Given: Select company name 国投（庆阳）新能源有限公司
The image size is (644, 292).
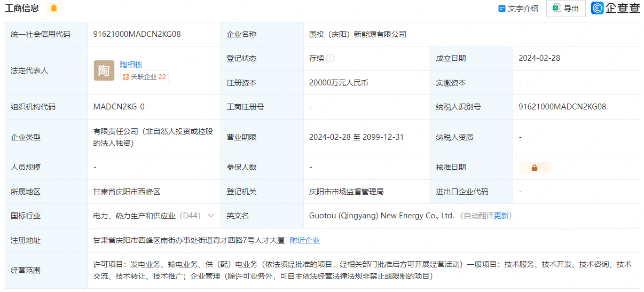Looking at the screenshot, I should coord(357,34).
